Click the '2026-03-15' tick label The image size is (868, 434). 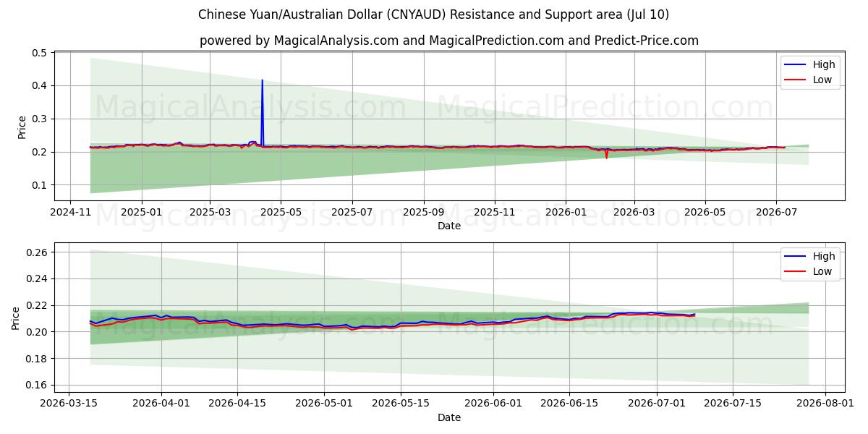(69, 404)
